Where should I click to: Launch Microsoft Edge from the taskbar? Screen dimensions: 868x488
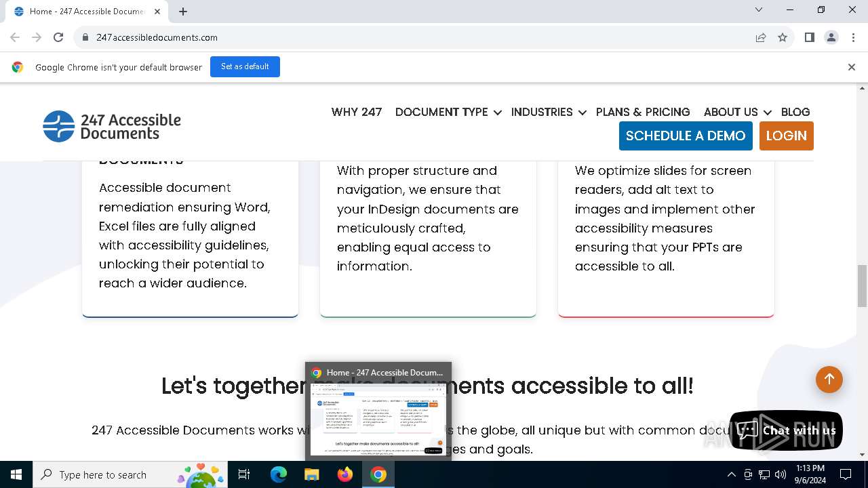click(x=279, y=474)
